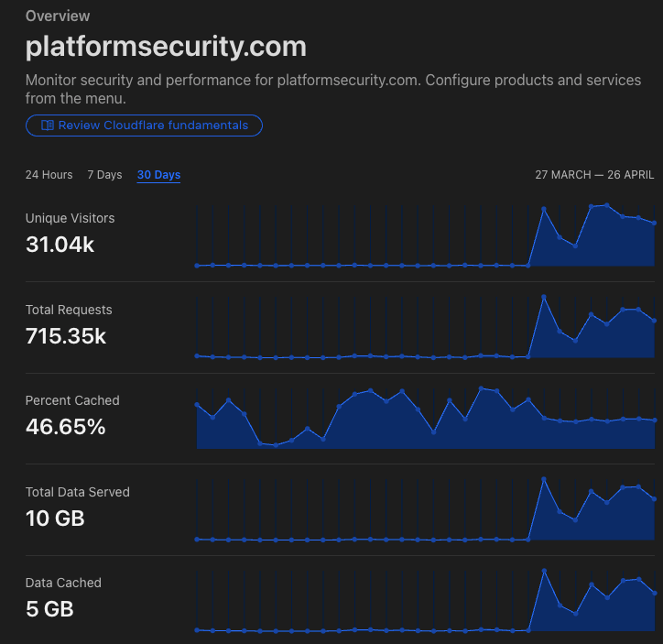Click the Total Data Served chart
The height and width of the screenshot is (644, 663).
tap(426, 509)
